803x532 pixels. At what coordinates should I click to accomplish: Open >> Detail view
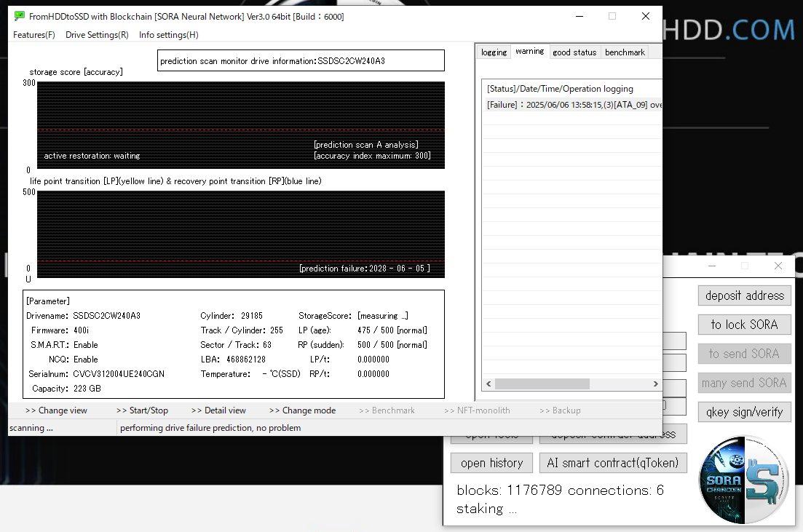pyautogui.click(x=218, y=410)
